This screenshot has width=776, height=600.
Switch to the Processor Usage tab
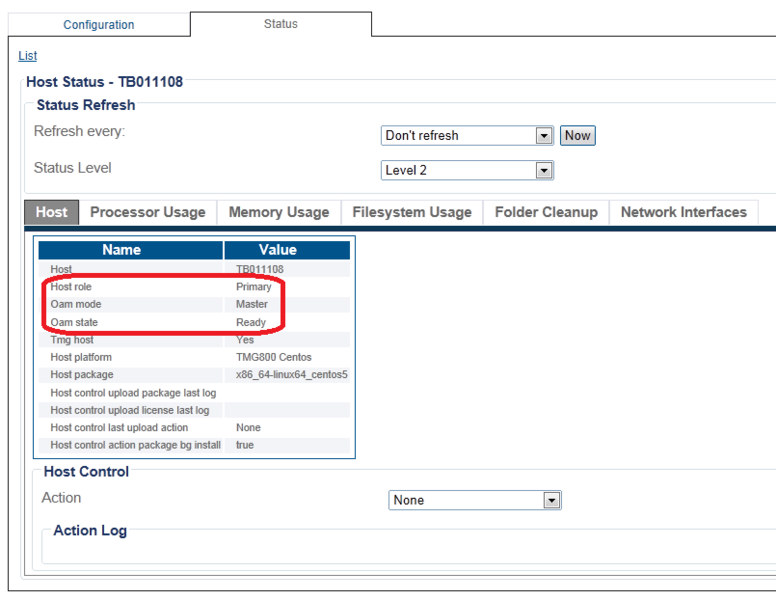pos(147,212)
